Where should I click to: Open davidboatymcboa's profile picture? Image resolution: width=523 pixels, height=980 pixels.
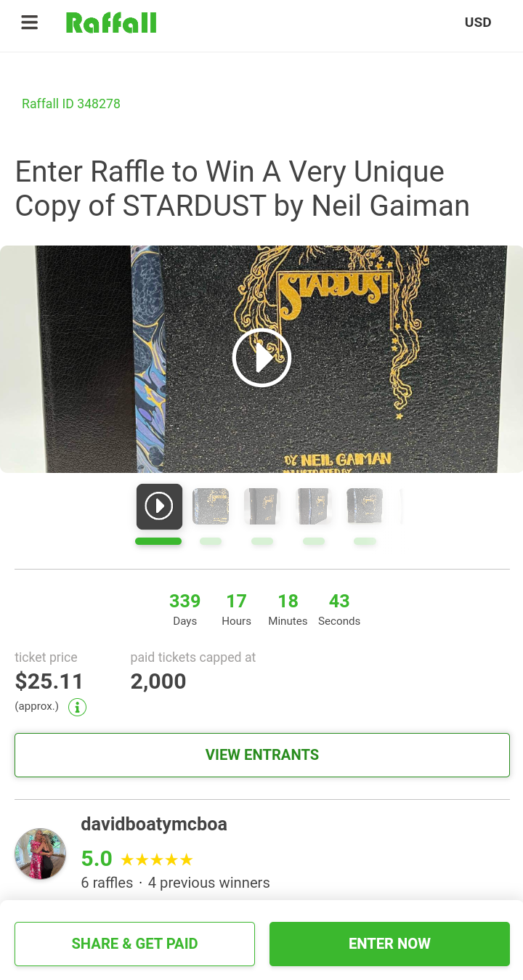[x=41, y=854]
